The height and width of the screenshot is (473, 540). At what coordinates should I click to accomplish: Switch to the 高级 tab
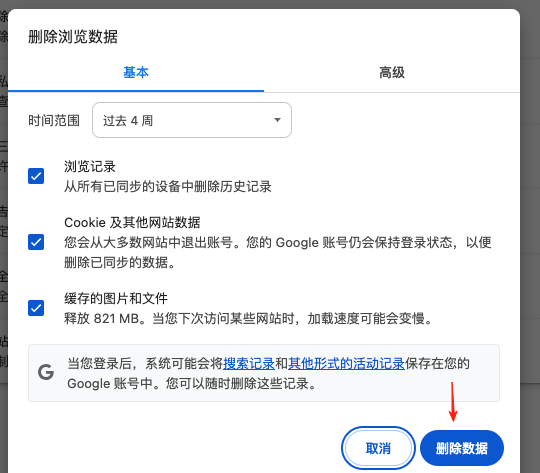(392, 73)
